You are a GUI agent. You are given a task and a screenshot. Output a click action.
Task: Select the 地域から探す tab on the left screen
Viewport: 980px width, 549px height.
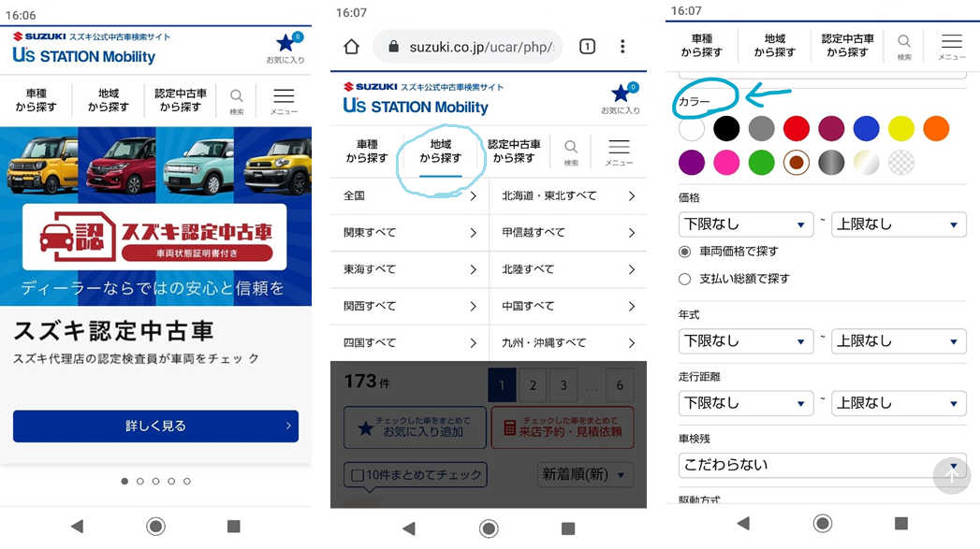click(x=109, y=101)
